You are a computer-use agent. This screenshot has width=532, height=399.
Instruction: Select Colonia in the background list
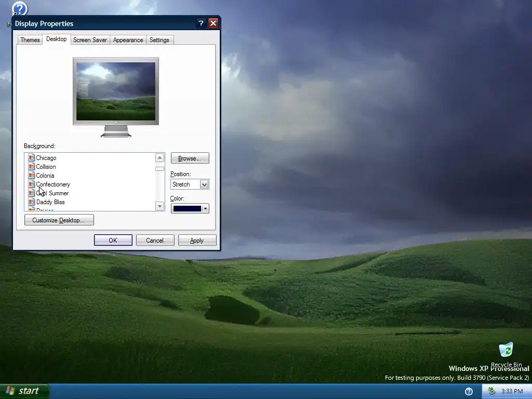click(45, 176)
